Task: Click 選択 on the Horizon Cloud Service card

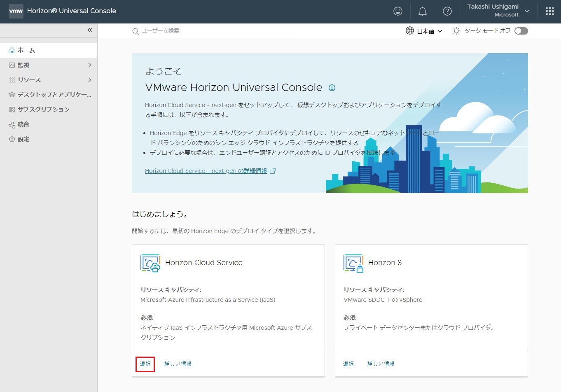Action: pos(145,364)
